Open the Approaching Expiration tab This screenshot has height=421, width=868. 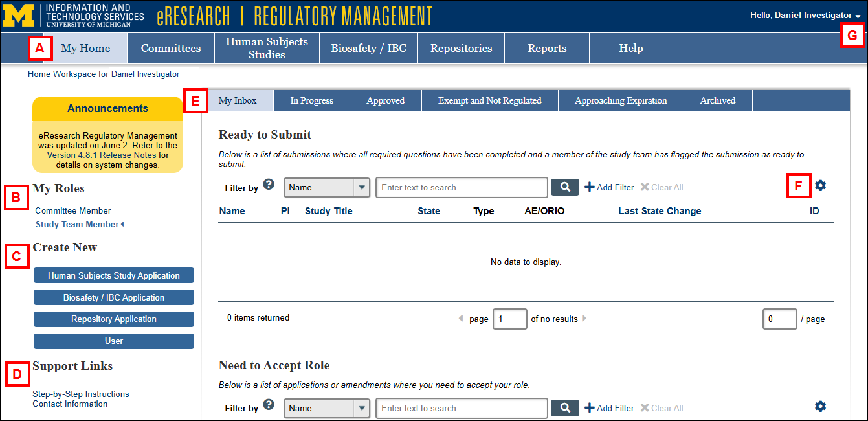pyautogui.click(x=620, y=100)
